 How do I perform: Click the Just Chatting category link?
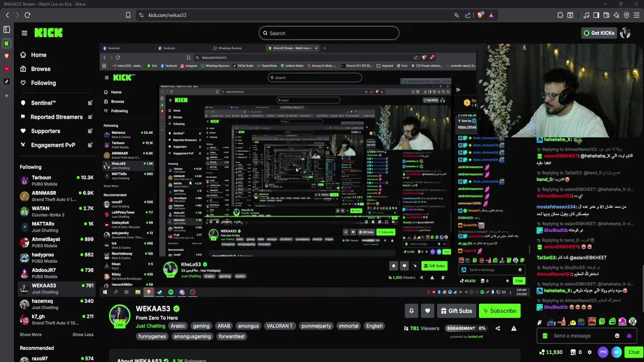click(x=150, y=326)
